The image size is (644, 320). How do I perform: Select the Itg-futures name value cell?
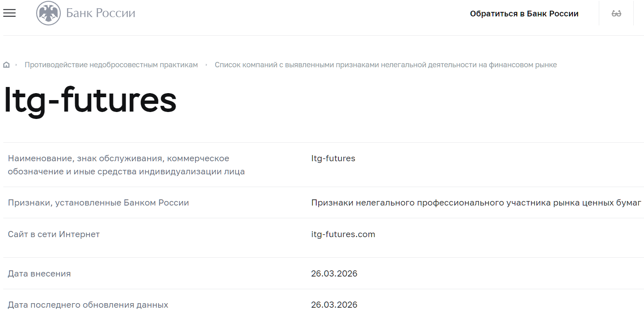pyautogui.click(x=333, y=158)
